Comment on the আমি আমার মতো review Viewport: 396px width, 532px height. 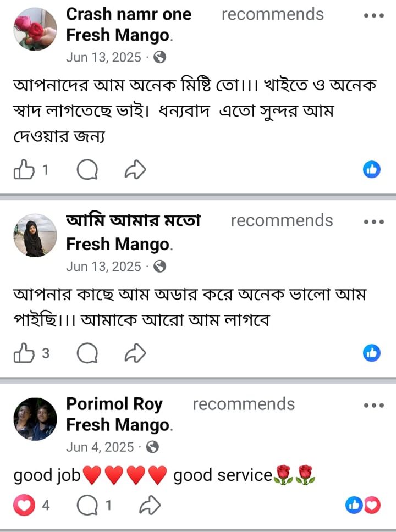[87, 353]
